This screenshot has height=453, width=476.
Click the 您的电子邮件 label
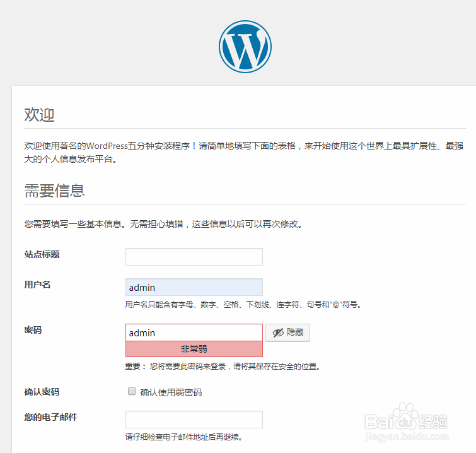coord(50,417)
